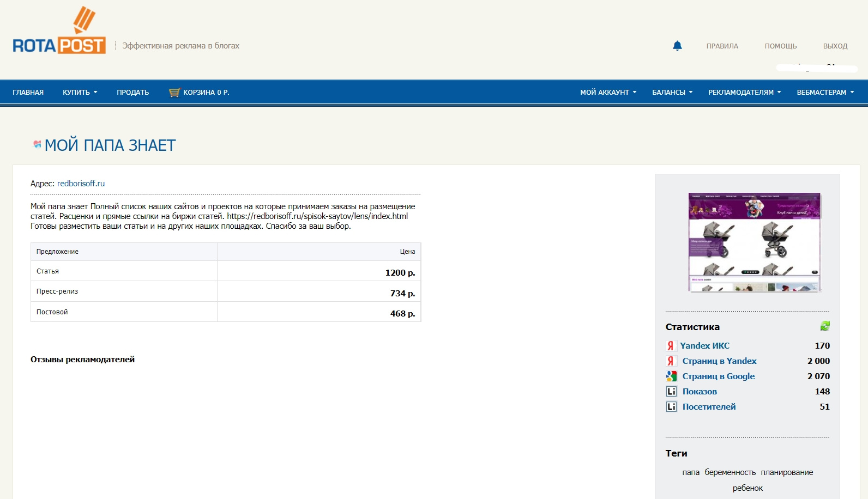Click the Yandex ИКС value 170
Image resolution: width=868 pixels, height=499 pixels.
[822, 345]
